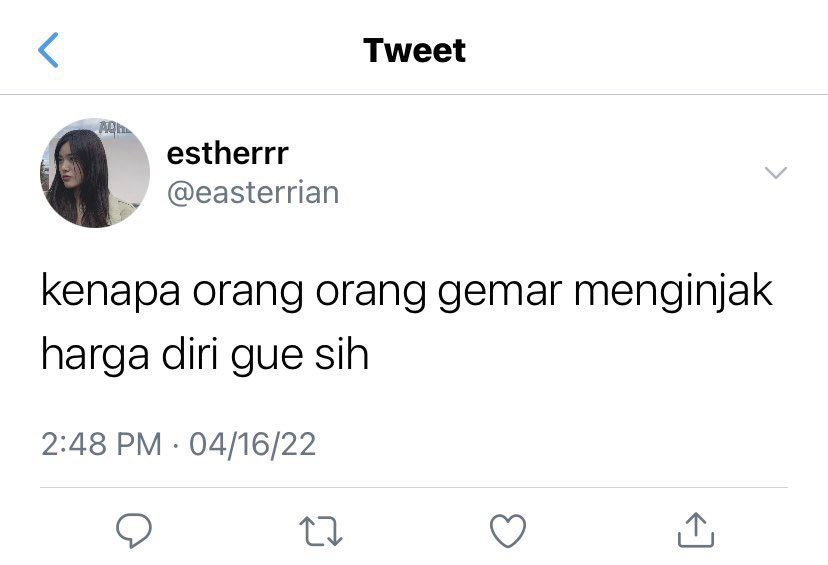Image resolution: width=828 pixels, height=565 pixels.
Task: Select the Tweet header title
Action: [x=415, y=51]
